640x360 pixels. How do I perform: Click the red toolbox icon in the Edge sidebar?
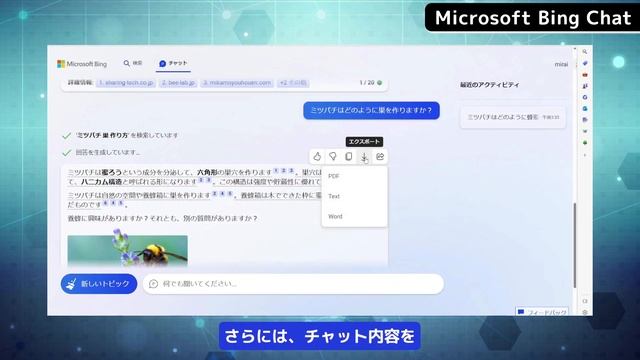click(x=585, y=75)
